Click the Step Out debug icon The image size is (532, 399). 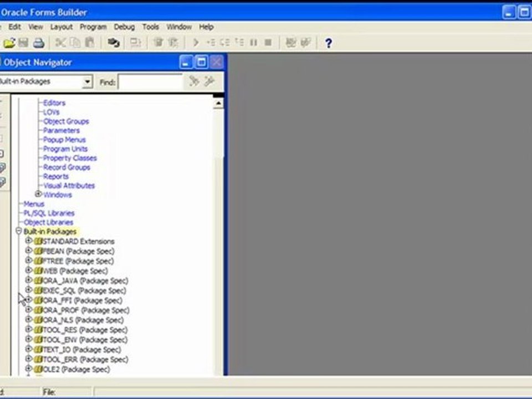pos(239,43)
